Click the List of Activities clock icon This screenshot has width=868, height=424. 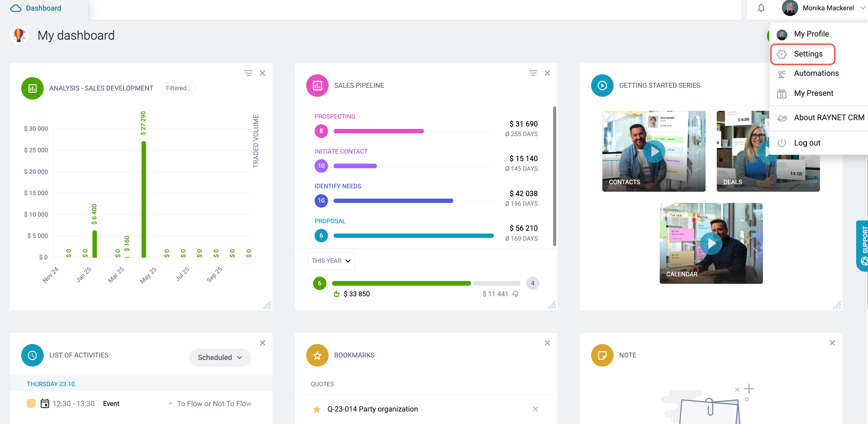[32, 355]
